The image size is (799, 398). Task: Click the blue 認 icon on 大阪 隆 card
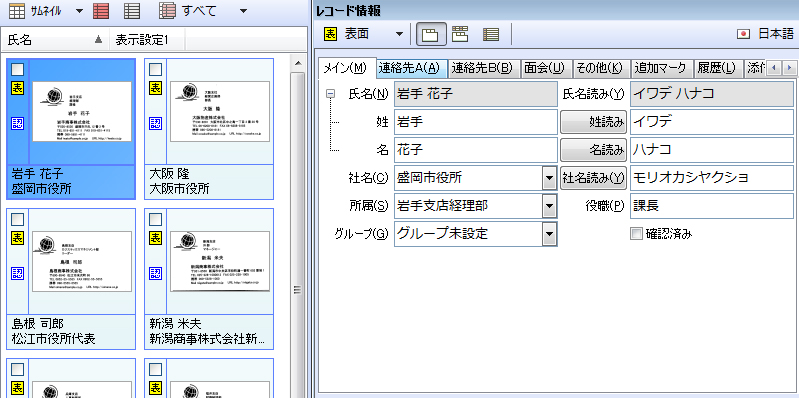[x=155, y=123]
